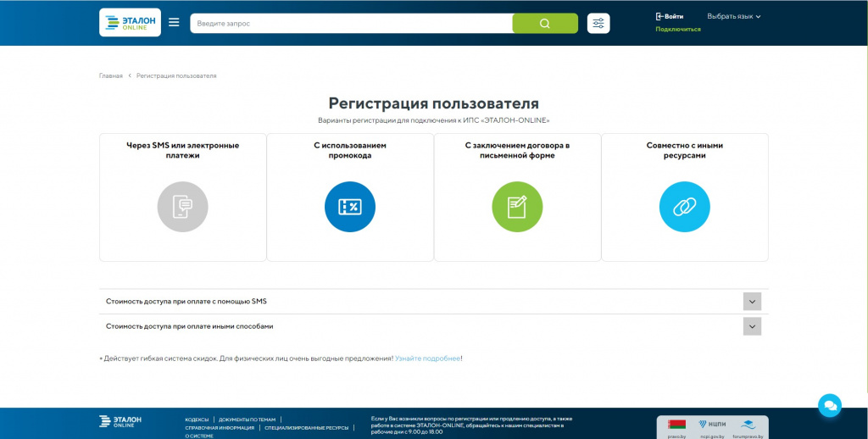Expand chevron for other payment methods cost
Image resolution: width=868 pixels, height=439 pixels.
pos(752,326)
